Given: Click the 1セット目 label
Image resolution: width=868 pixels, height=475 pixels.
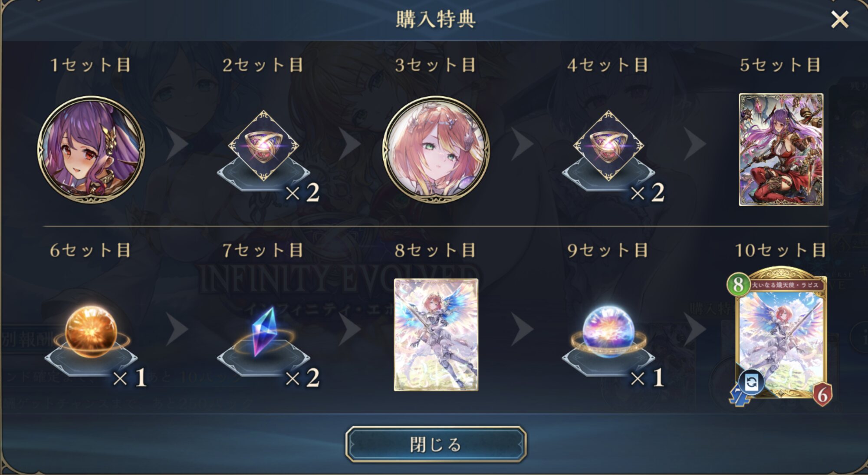Looking at the screenshot, I should (x=91, y=65).
